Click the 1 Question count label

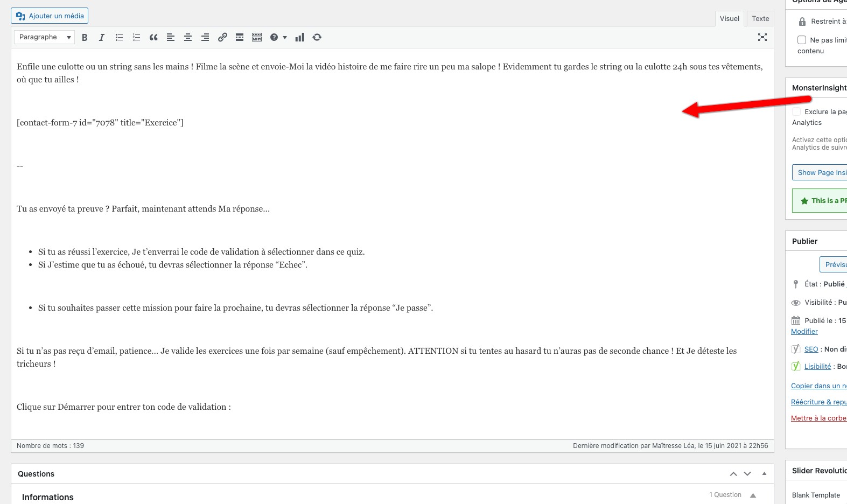pyautogui.click(x=725, y=495)
